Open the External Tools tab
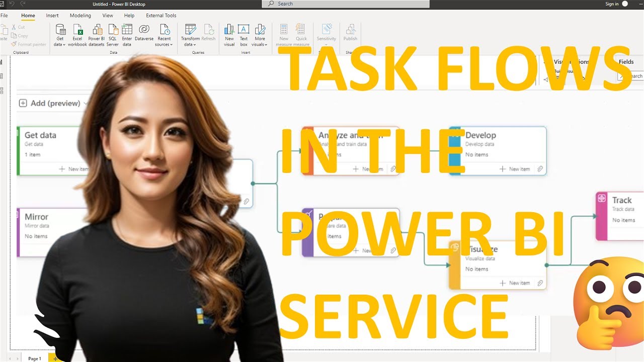The height and width of the screenshot is (362, 644). (161, 16)
